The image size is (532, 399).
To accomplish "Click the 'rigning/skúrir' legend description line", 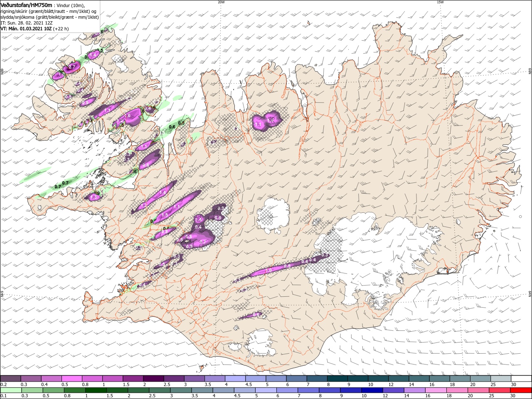I will click(48, 11).
